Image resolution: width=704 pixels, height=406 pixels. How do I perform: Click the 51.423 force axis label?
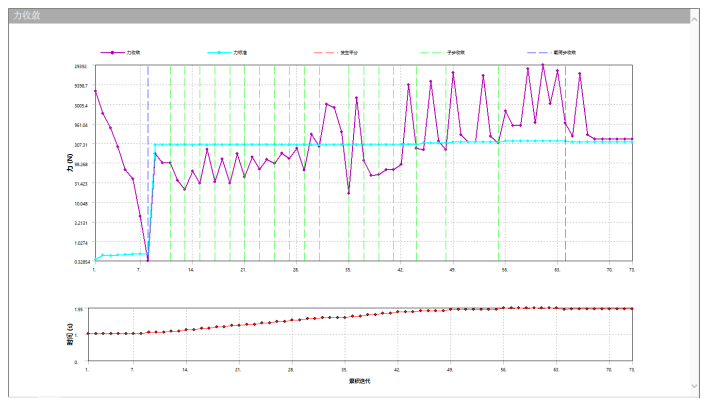[x=81, y=184]
